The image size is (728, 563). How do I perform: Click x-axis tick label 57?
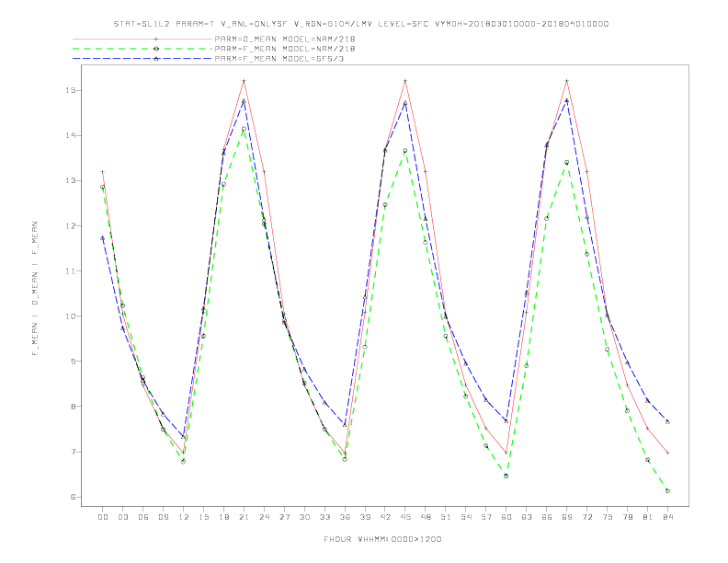click(486, 517)
